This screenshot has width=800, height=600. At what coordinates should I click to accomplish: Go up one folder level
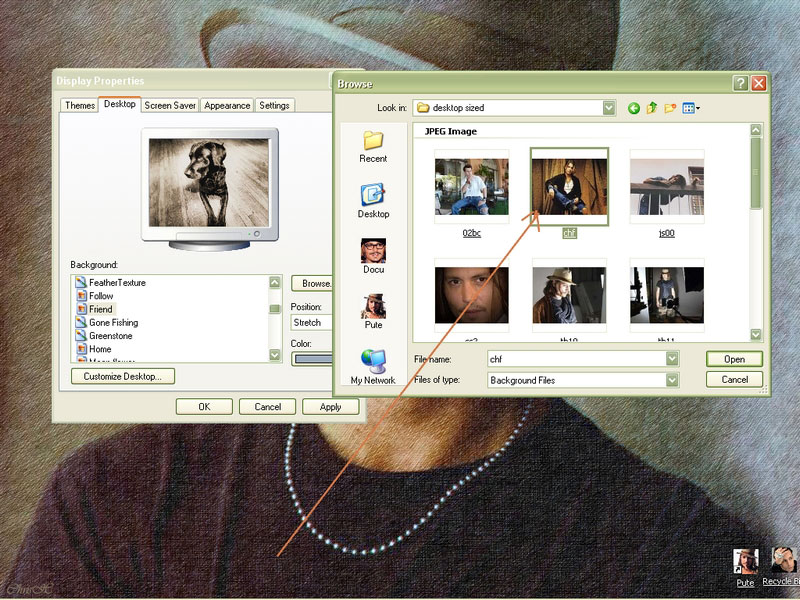pos(652,108)
